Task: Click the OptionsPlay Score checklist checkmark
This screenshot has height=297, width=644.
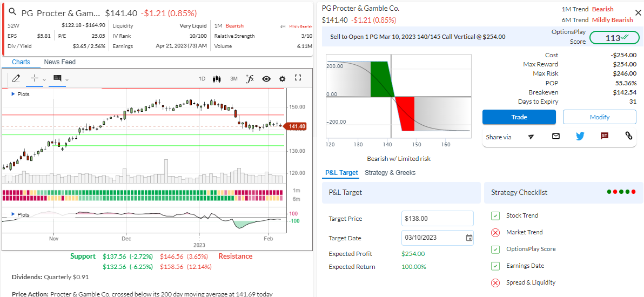Action: [x=495, y=249]
